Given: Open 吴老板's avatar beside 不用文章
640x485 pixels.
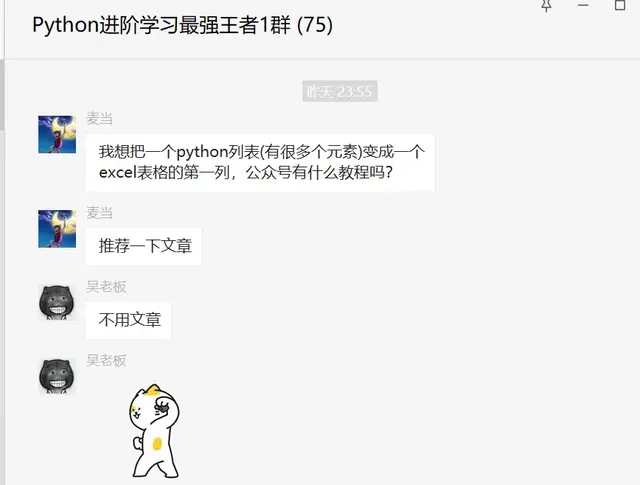Looking at the screenshot, I should pos(57,303).
